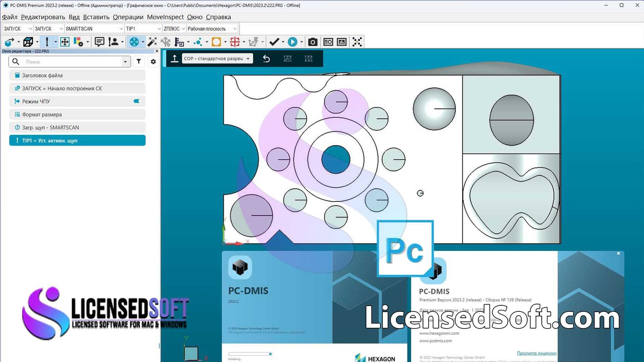Screen dimensions: 644x362
Task: Click the upload arrow icon in graphics toolbar
Action: (175, 59)
